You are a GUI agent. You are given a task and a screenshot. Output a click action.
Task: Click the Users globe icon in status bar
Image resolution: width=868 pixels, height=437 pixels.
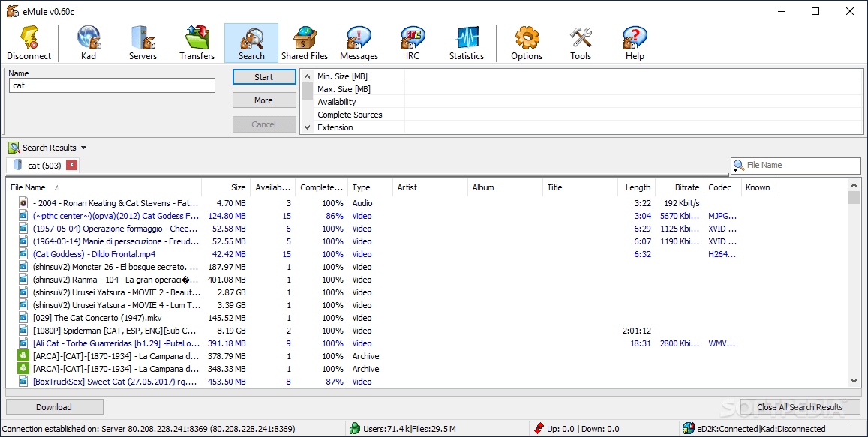(354, 428)
